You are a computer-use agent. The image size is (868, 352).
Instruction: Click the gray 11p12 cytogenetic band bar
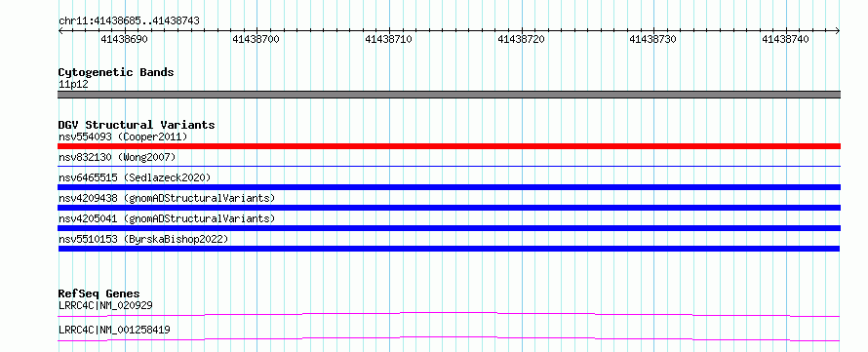pos(449,95)
